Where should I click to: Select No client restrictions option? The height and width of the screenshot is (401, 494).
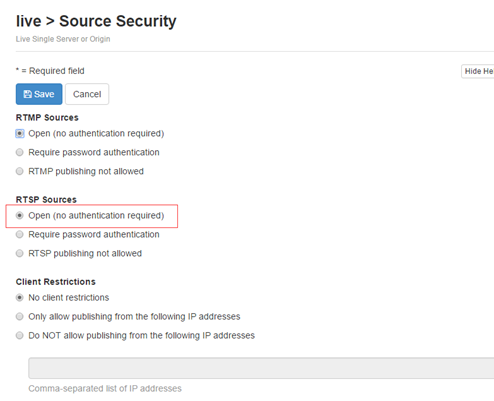[x=20, y=298]
